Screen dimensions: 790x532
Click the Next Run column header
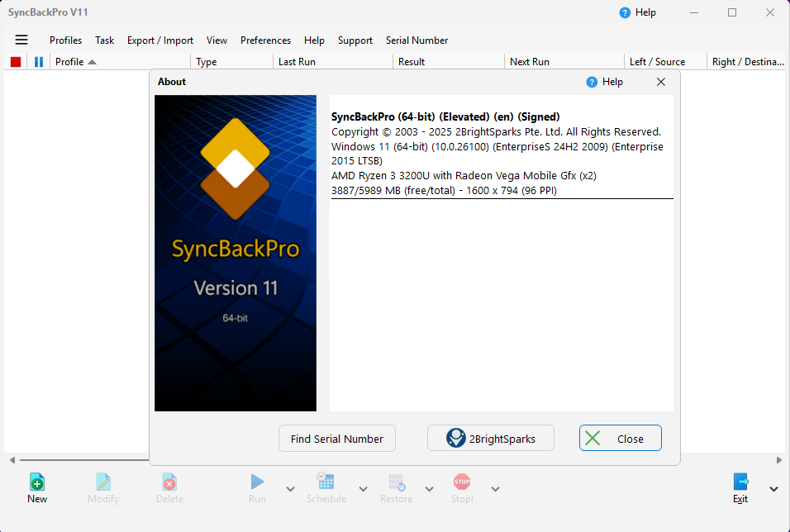(564, 62)
